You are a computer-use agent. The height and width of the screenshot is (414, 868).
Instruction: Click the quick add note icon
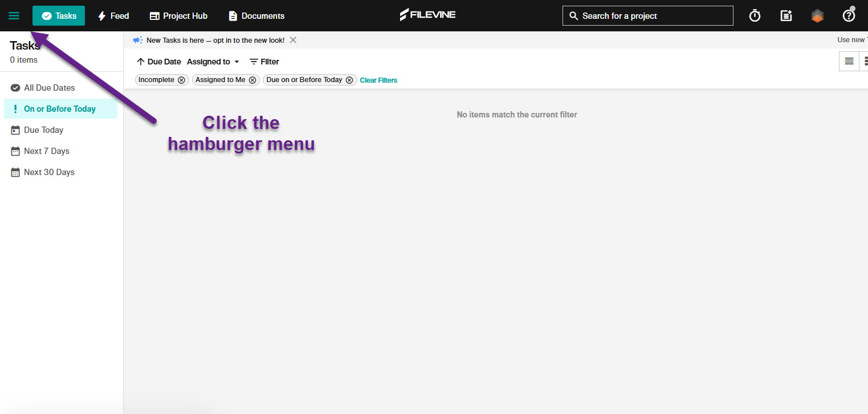tap(786, 16)
